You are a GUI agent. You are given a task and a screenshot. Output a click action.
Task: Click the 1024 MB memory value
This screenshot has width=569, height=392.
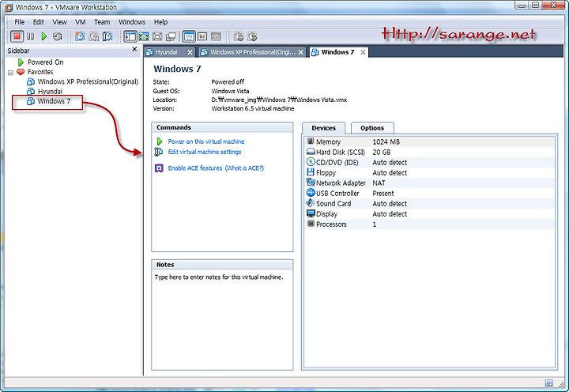click(386, 142)
